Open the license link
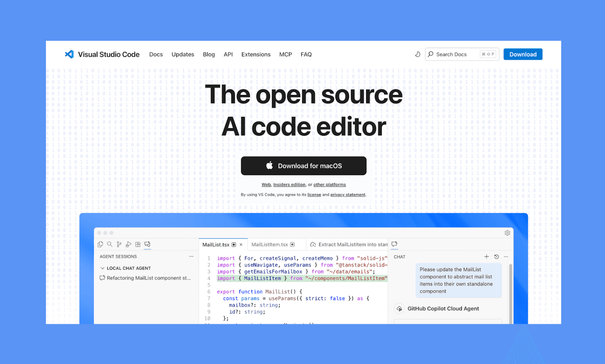The width and height of the screenshot is (605, 364). point(314,195)
